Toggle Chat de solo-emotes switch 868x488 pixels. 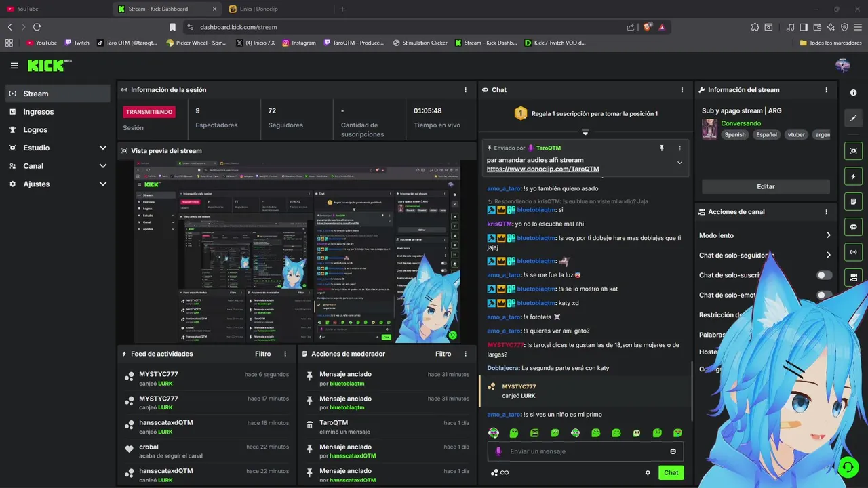click(824, 295)
